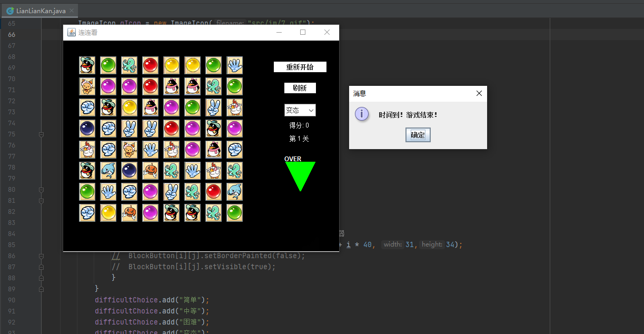Screen dimensions: 644x334
Task: Click the red ball in the top row
Action: (150, 65)
